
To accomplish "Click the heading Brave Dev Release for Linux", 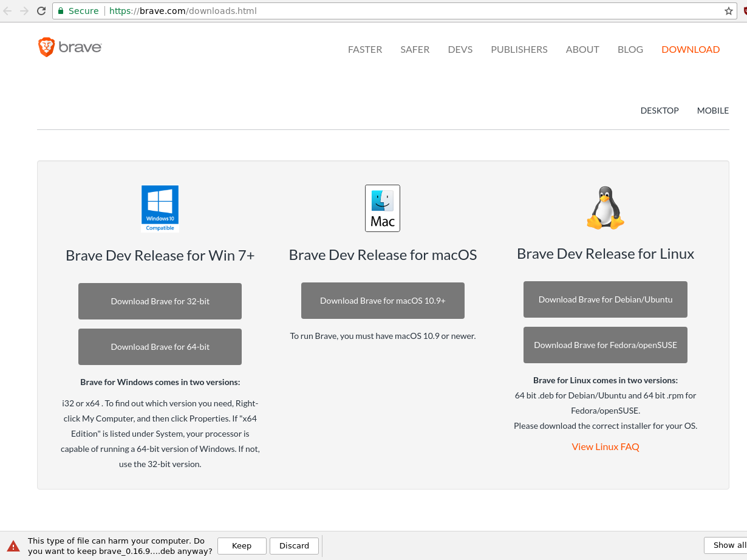I will (605, 254).
